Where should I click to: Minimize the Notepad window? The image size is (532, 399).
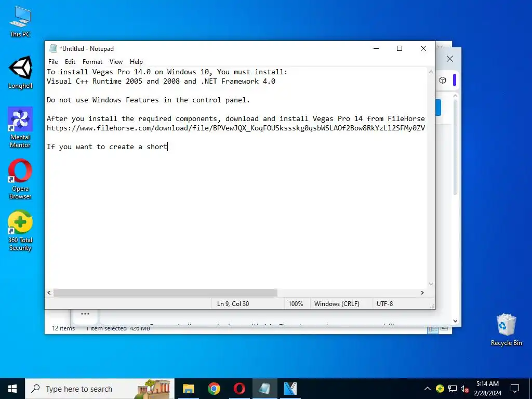[x=376, y=48]
